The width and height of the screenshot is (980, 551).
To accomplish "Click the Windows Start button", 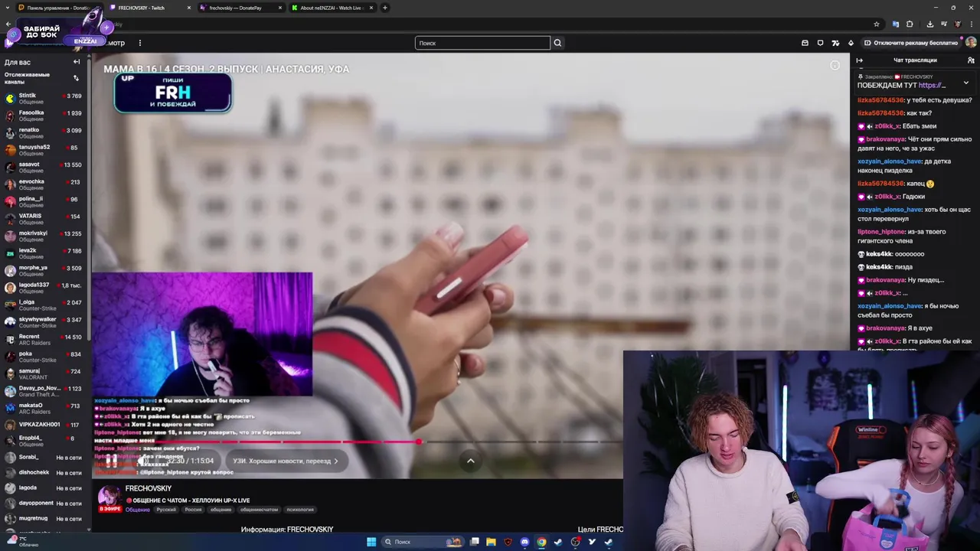I will [371, 542].
